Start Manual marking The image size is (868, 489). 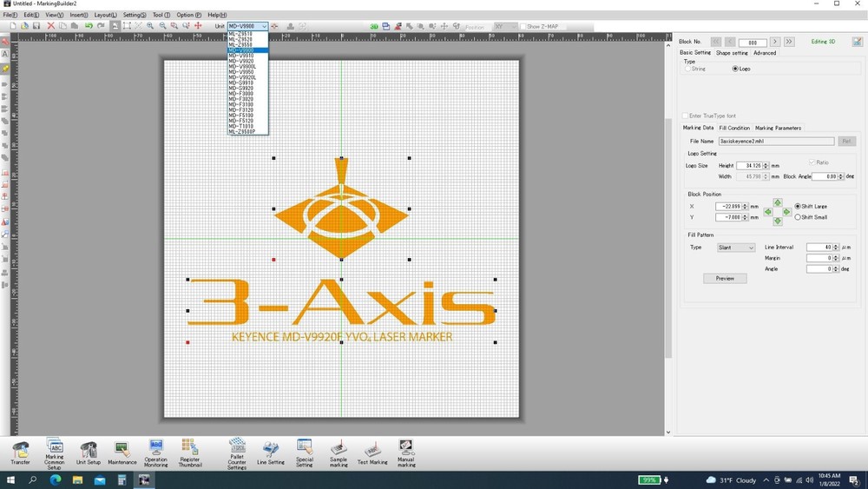[405, 453]
